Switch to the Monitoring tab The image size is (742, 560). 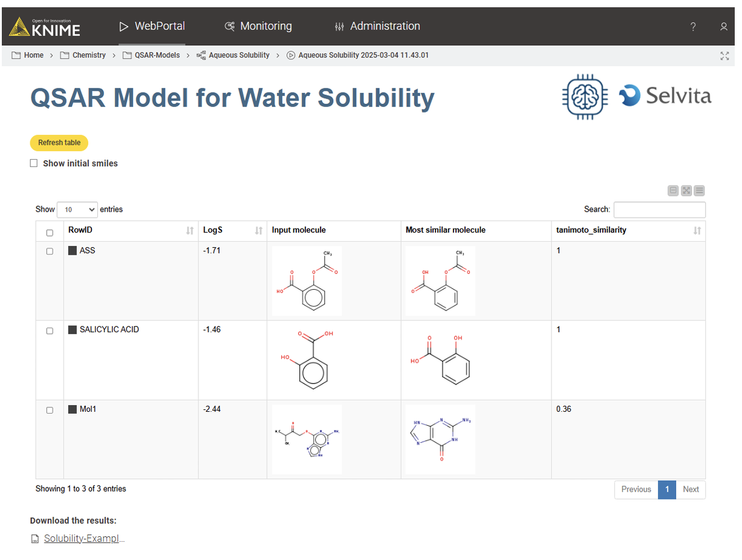click(x=258, y=27)
